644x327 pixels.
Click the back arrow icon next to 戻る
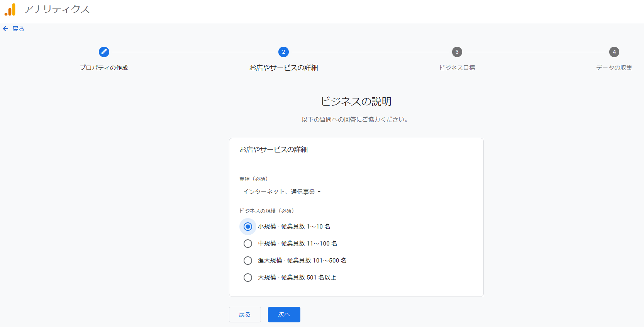coord(5,29)
